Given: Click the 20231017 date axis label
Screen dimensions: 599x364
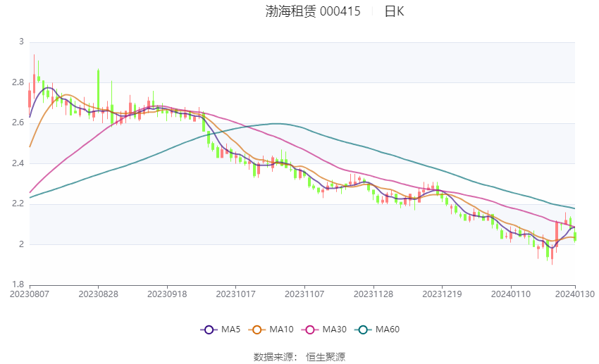Looking at the screenshot, I should [x=235, y=294].
